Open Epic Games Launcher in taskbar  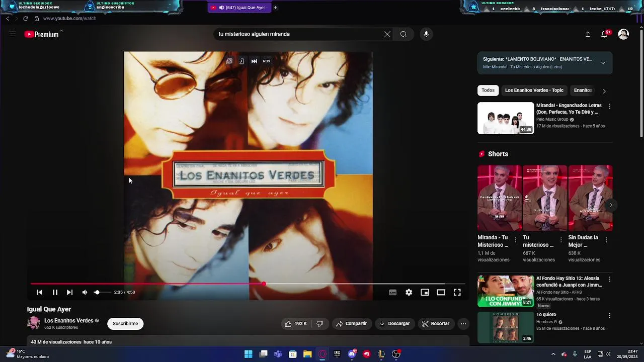[337, 354]
